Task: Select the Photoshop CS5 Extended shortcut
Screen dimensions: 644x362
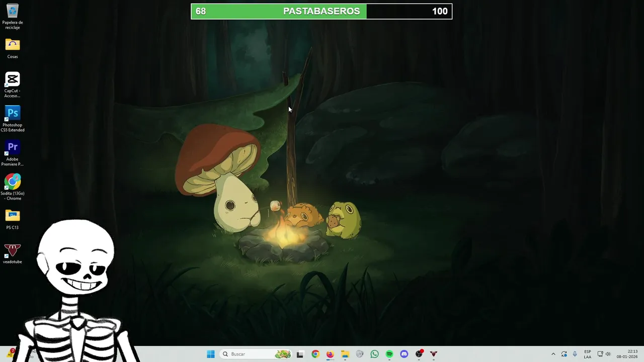Action: point(13,119)
